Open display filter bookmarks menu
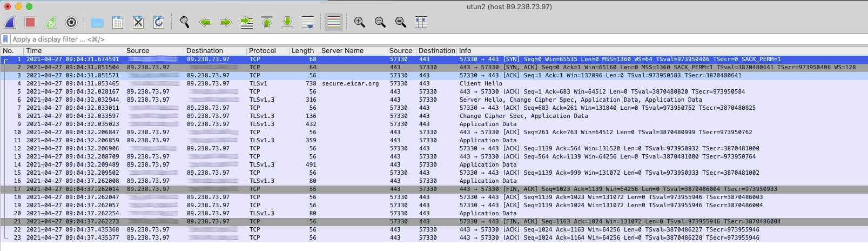This screenshot has height=251, width=868. click(6, 39)
